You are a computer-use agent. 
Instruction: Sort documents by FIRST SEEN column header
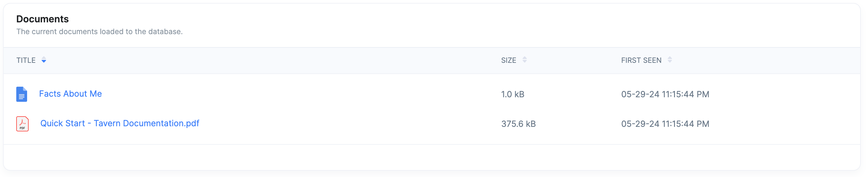click(641, 60)
